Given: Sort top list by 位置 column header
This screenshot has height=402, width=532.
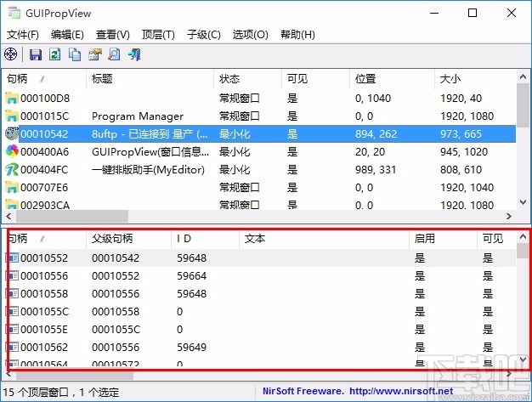Looking at the screenshot, I should pos(393,79).
